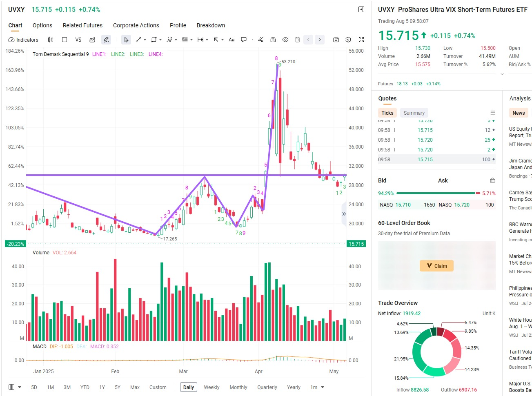
Task: Open Fibonacci tool dropdown arrow
Action: pos(191,40)
